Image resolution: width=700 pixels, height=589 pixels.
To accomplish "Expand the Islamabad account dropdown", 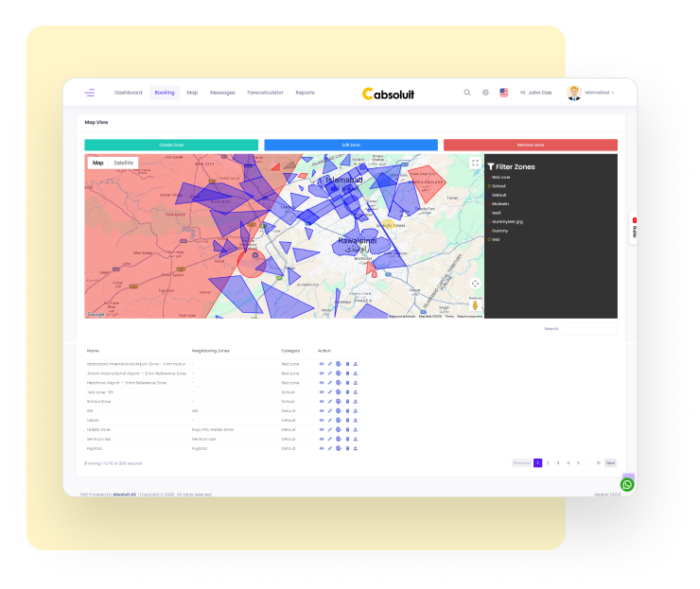I will click(x=600, y=93).
